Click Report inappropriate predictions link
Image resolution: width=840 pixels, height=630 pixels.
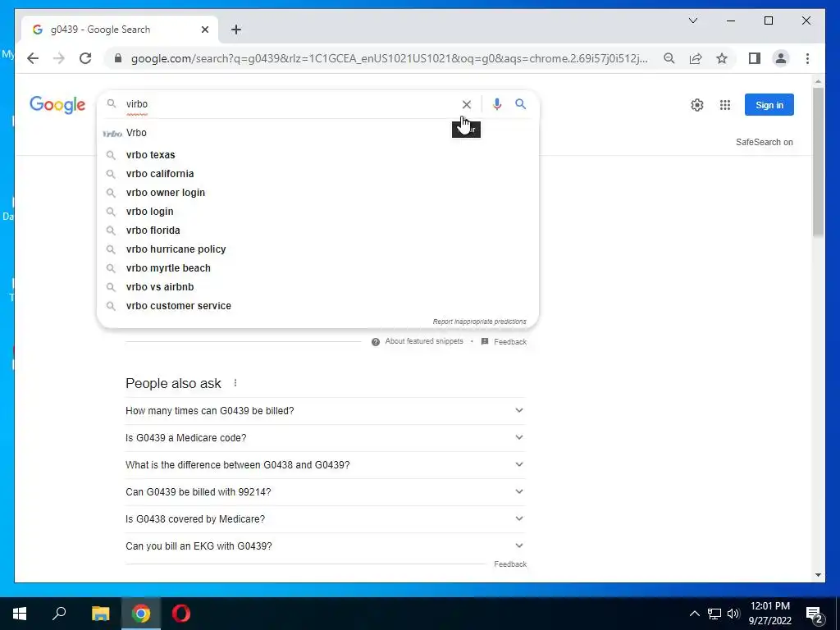tap(479, 322)
